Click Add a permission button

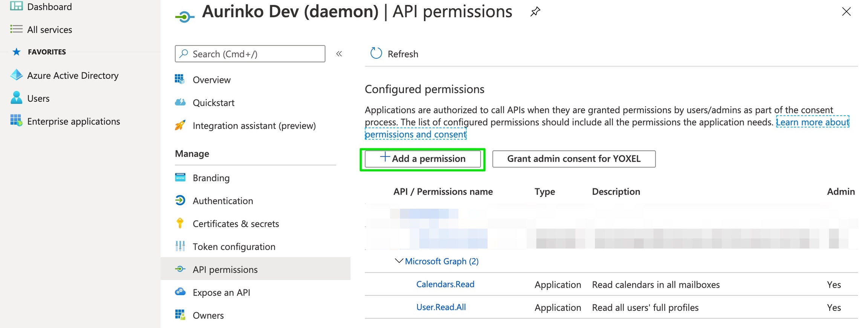click(423, 159)
